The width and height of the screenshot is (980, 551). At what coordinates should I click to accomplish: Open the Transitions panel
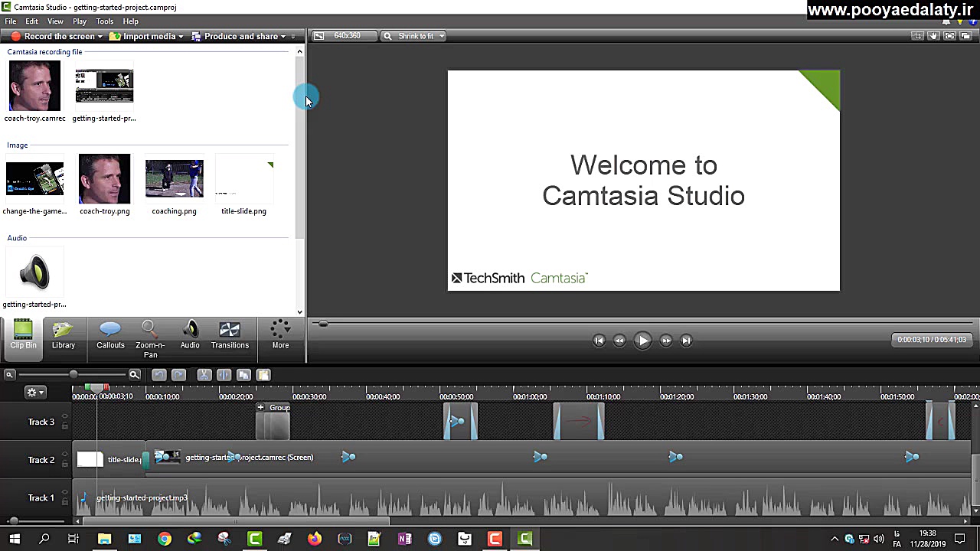[230, 335]
